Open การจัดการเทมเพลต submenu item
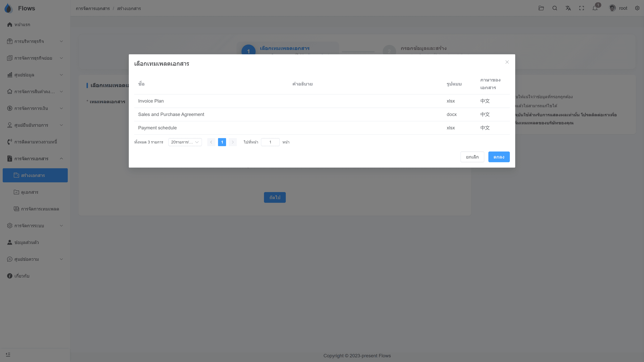This screenshot has height=362, width=644. (35, 209)
